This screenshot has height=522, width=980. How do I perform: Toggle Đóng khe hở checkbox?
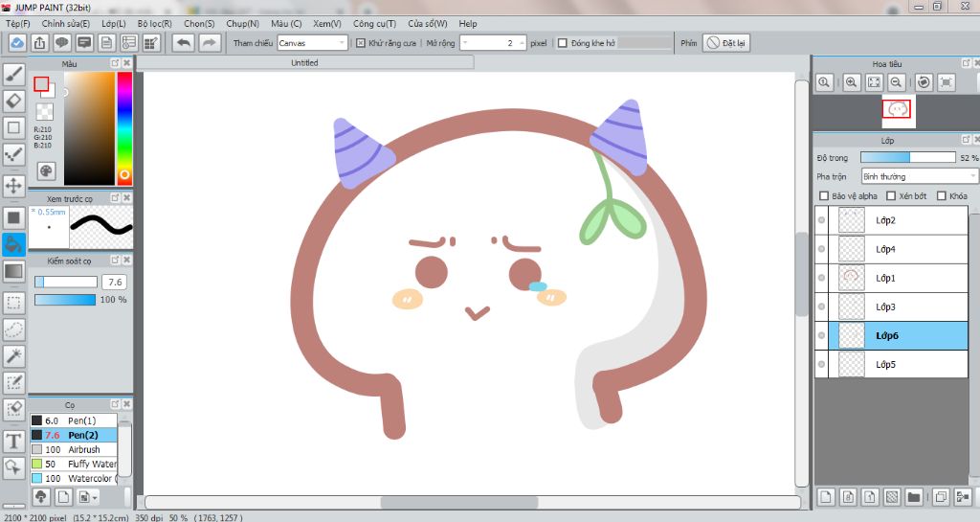click(563, 43)
